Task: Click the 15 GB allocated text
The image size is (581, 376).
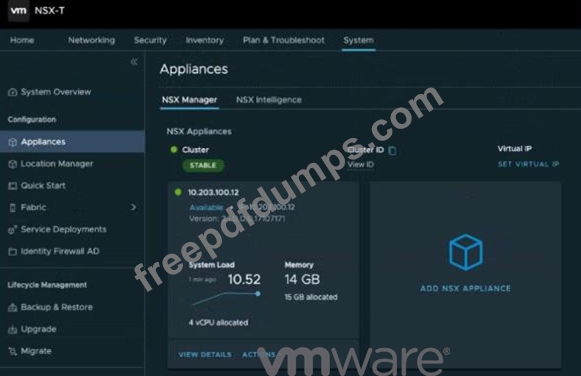Action: click(311, 297)
